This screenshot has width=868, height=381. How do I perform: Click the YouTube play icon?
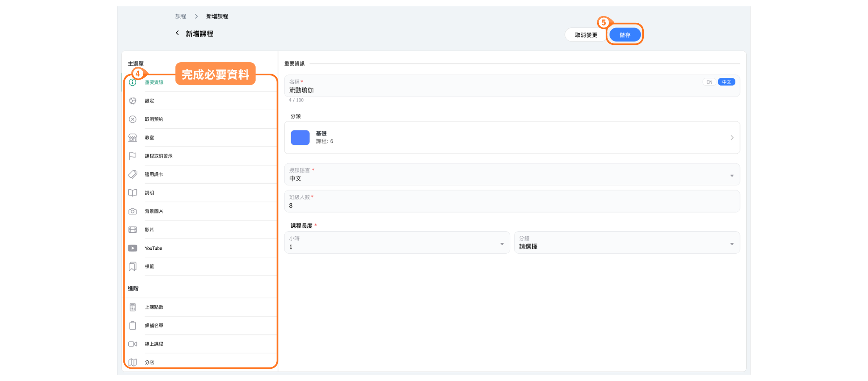coord(133,248)
